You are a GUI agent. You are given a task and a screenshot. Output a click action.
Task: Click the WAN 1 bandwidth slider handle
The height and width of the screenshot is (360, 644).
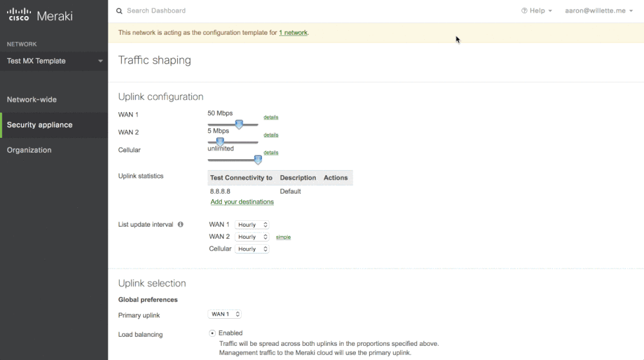(x=239, y=124)
